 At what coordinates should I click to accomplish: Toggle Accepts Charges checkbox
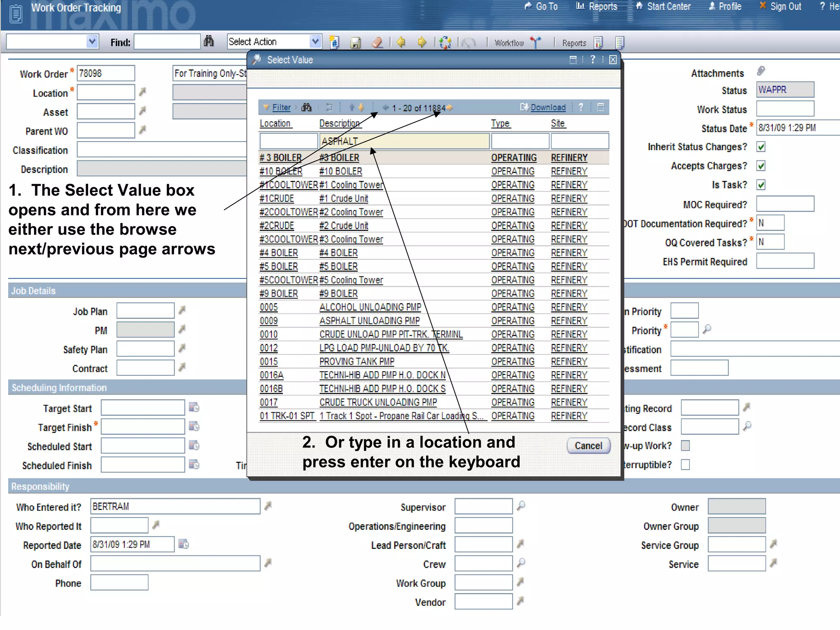point(761,166)
